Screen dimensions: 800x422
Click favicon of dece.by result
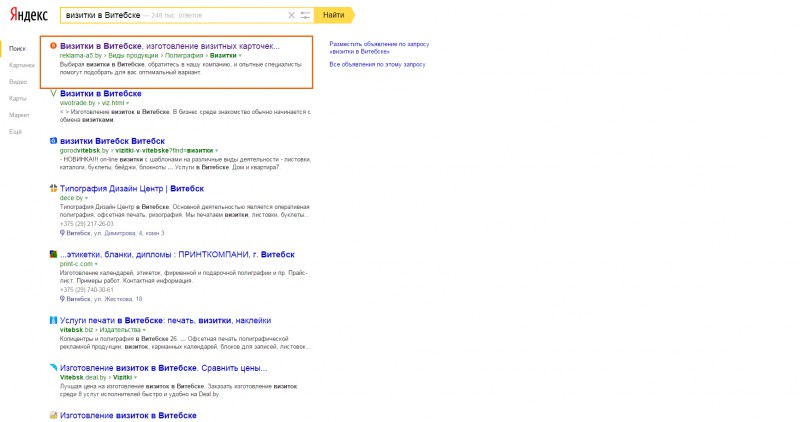pyautogui.click(x=53, y=188)
